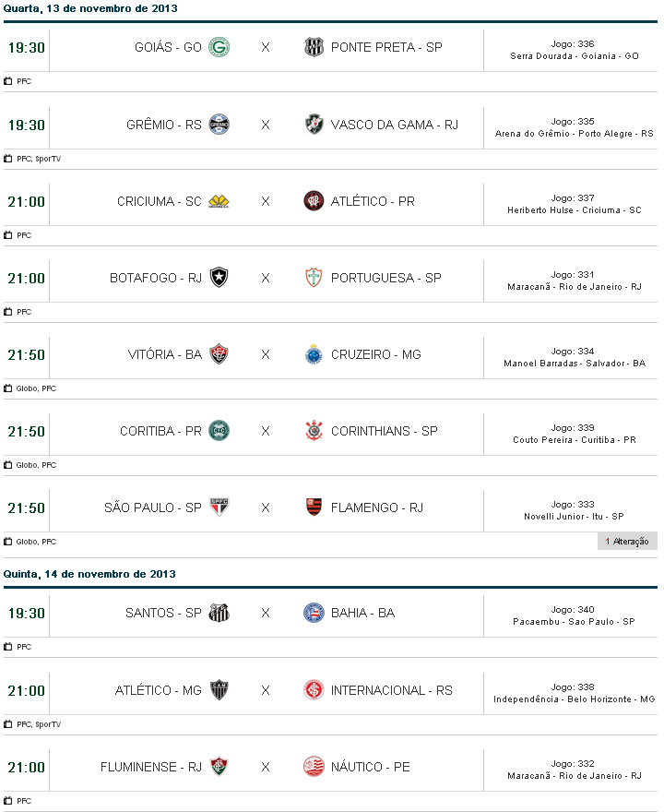Click the 21:50 time of Vitória match
The height and width of the screenshot is (812, 664).
pyautogui.click(x=26, y=355)
